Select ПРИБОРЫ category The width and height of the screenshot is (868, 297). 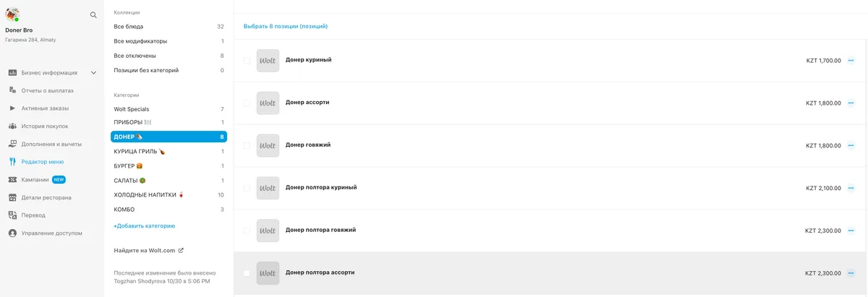(169, 122)
